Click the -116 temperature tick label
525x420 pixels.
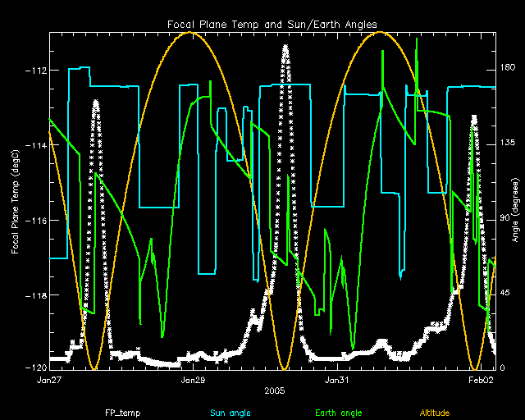pyautogui.click(x=35, y=221)
